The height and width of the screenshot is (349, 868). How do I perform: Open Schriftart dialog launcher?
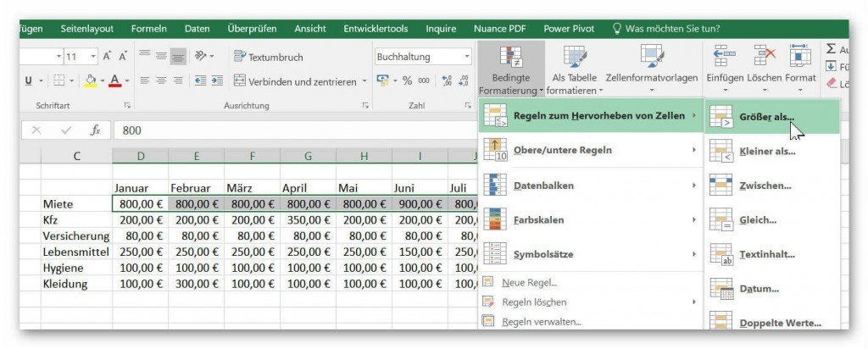pos(127,105)
